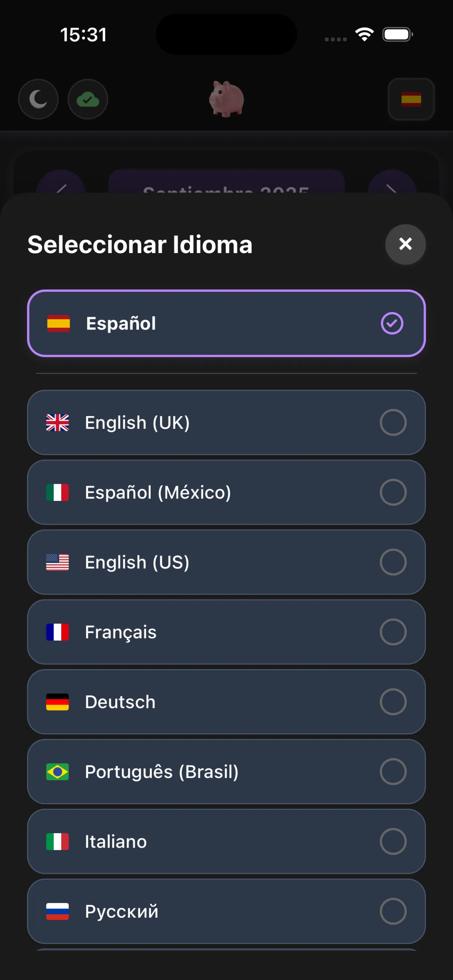
Task: Pick the Deutsch radio button
Action: [393, 702]
